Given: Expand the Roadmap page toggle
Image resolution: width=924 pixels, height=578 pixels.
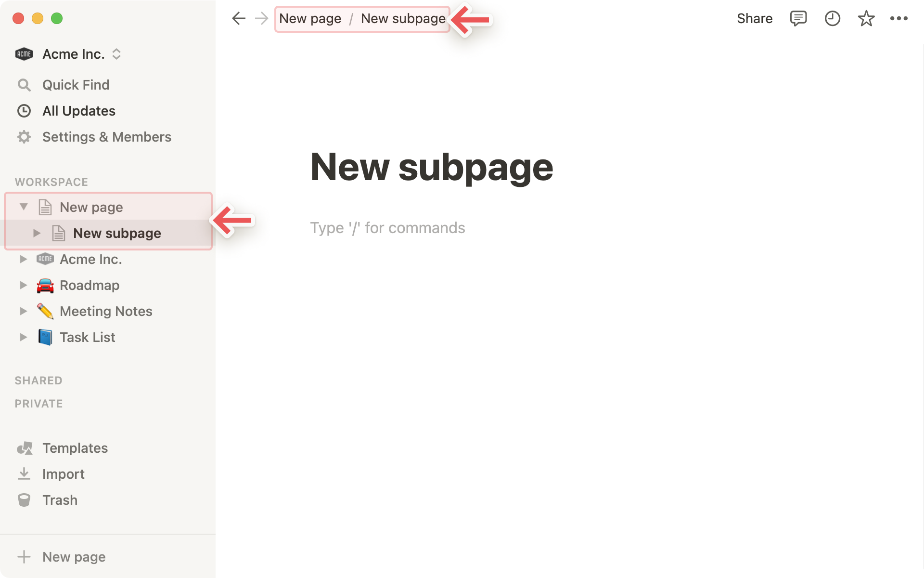Looking at the screenshot, I should coord(23,285).
